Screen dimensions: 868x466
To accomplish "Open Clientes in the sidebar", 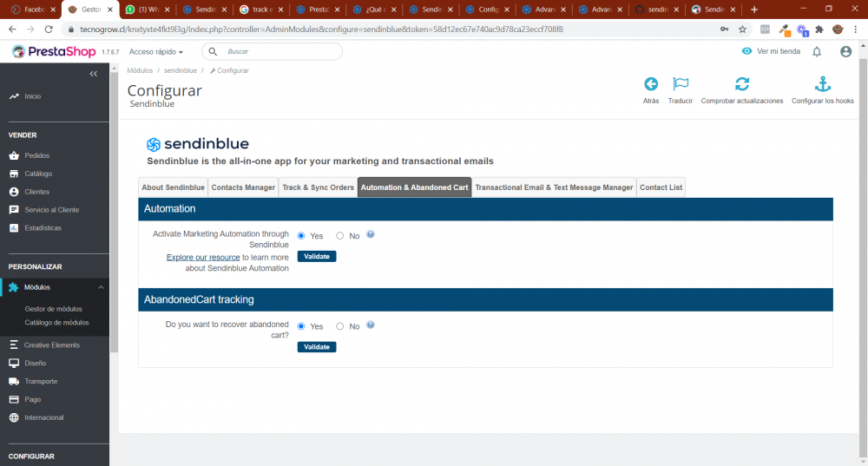I will [x=36, y=192].
